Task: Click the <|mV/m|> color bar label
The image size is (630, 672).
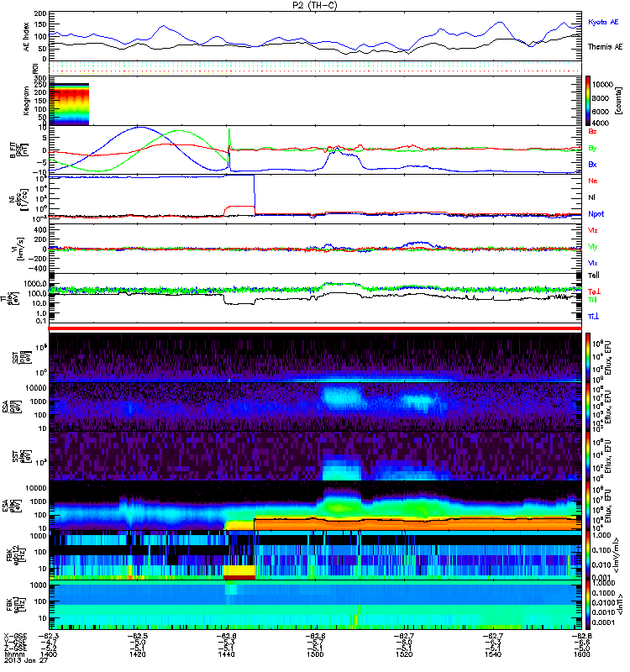Action: pyautogui.click(x=616, y=555)
